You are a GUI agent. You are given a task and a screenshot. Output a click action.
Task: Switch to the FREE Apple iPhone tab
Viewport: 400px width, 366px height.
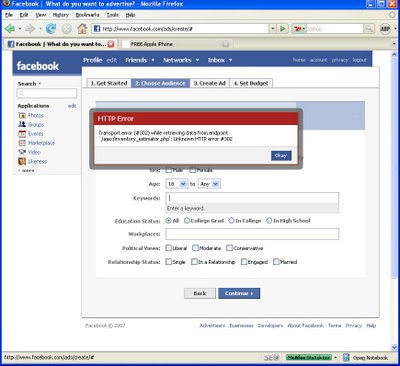coord(176,44)
